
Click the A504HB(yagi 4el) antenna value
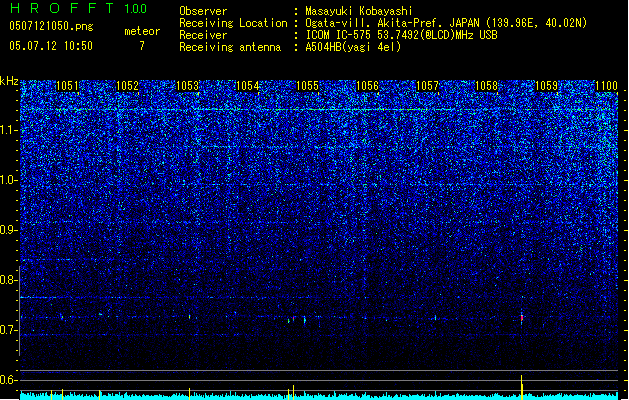353,47
